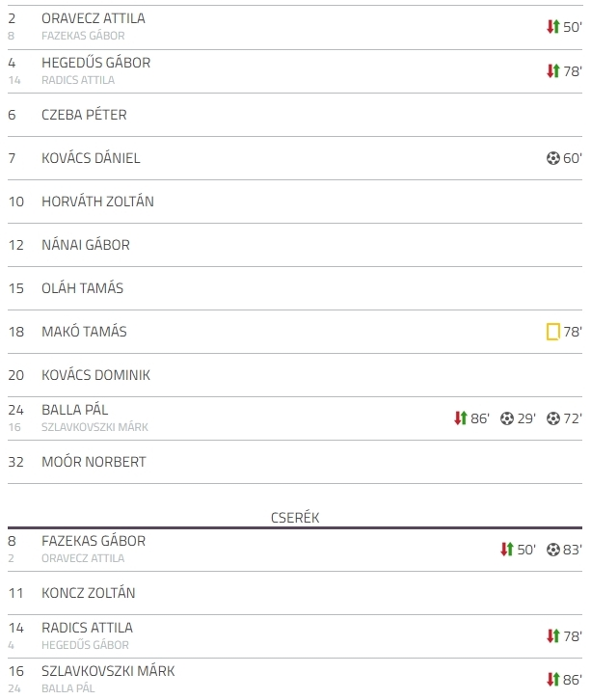Viewport: 591px width, 700px height.
Task: Click the substitution icon for Radics Attila
Action: click(x=553, y=636)
